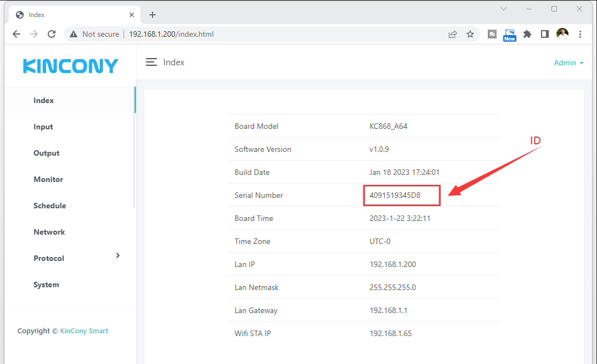Viewport: 597px width, 364px height.
Task: Click the browser back arrow
Action: (16, 34)
